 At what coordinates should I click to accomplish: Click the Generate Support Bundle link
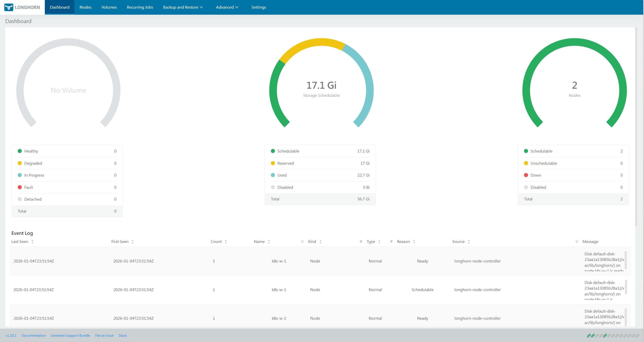point(70,335)
